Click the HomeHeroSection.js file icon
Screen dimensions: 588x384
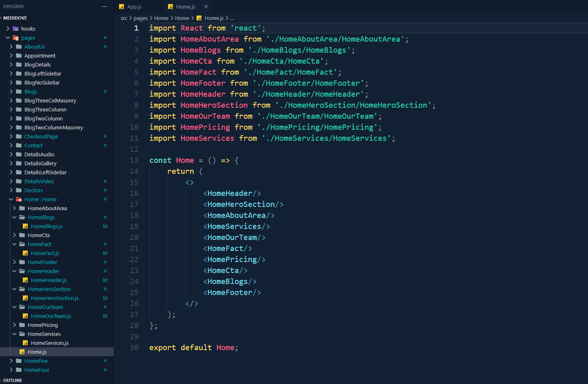25,298
